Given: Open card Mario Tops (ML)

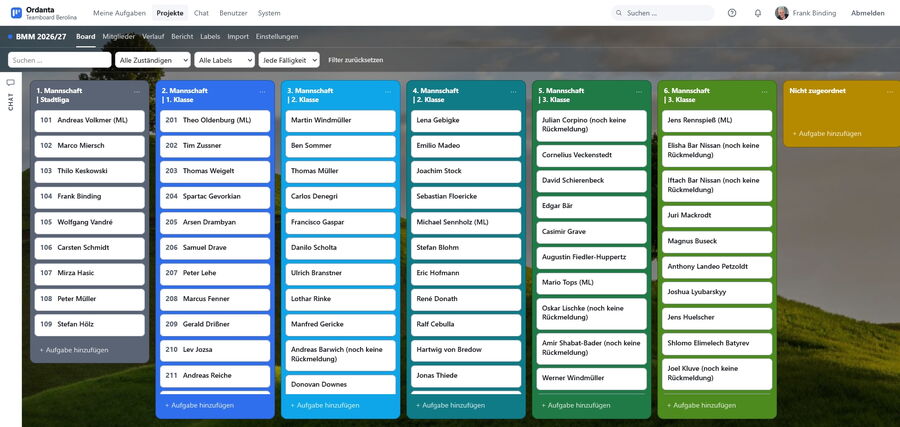Looking at the screenshot, I should (x=592, y=283).
